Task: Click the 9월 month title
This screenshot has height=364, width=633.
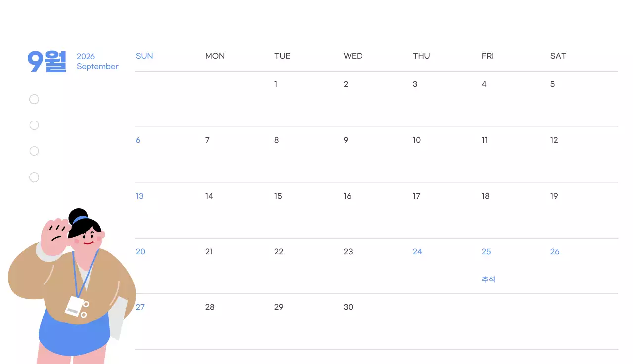Action: 46,61
